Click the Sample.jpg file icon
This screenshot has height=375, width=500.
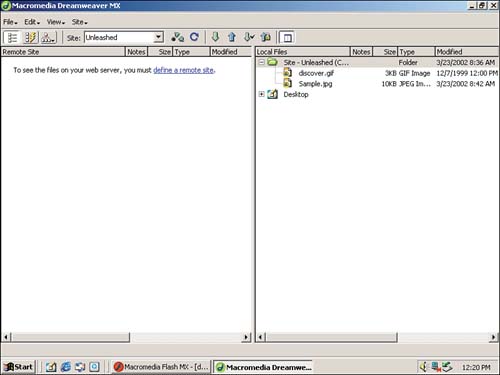(x=287, y=83)
